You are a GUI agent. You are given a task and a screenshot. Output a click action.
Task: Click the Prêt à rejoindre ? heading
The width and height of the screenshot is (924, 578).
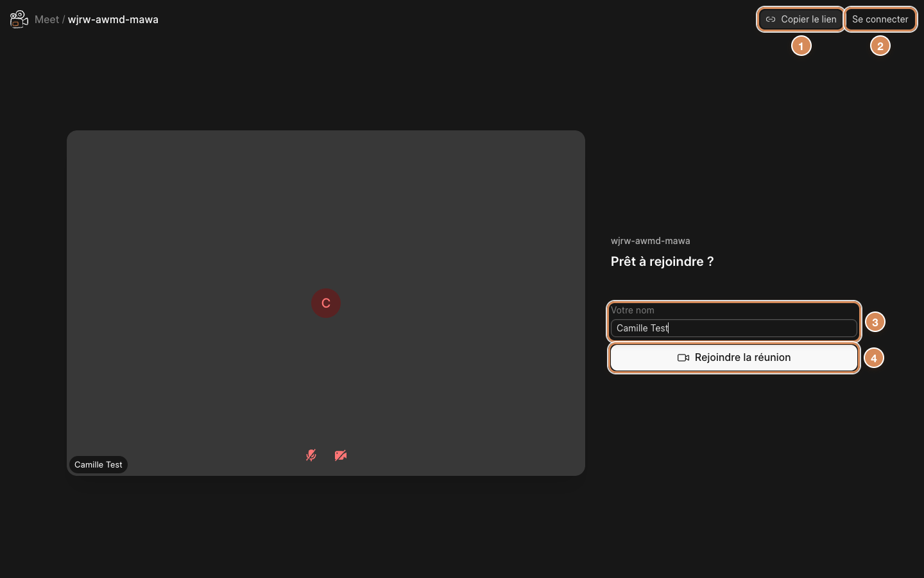662,261
